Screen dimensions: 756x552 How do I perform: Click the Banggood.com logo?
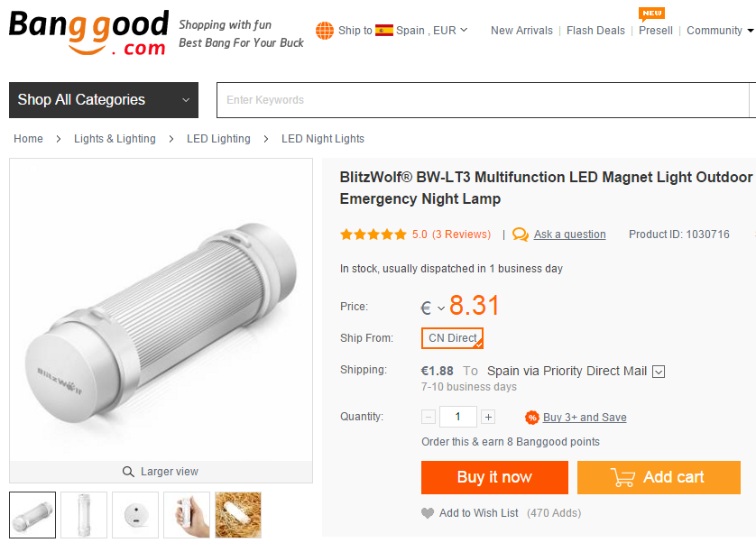click(88, 32)
